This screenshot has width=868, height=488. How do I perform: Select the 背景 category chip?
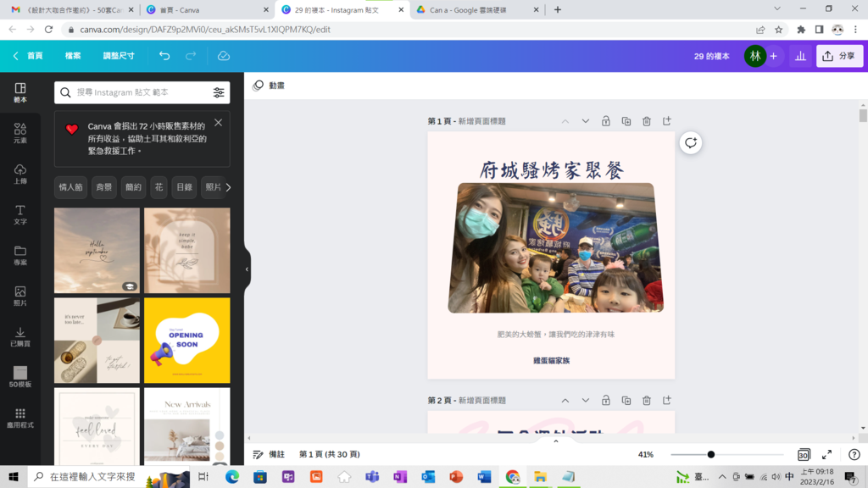[104, 187]
